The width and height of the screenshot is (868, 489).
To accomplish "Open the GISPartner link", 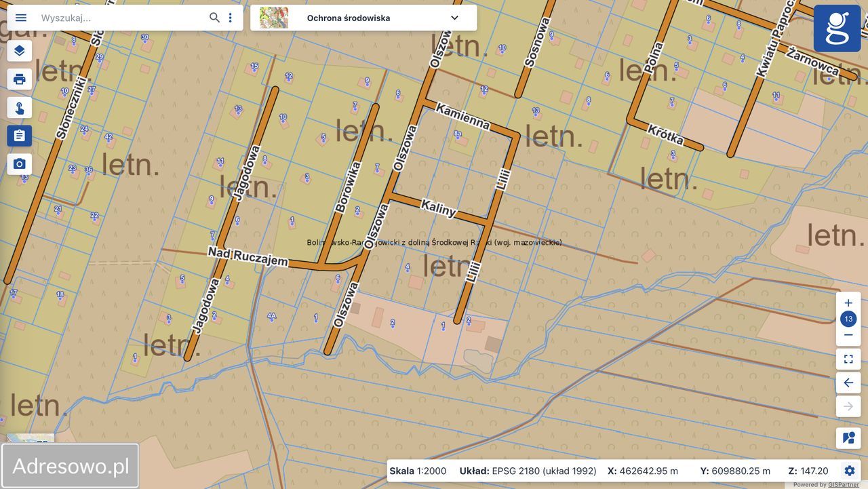I will (x=844, y=485).
